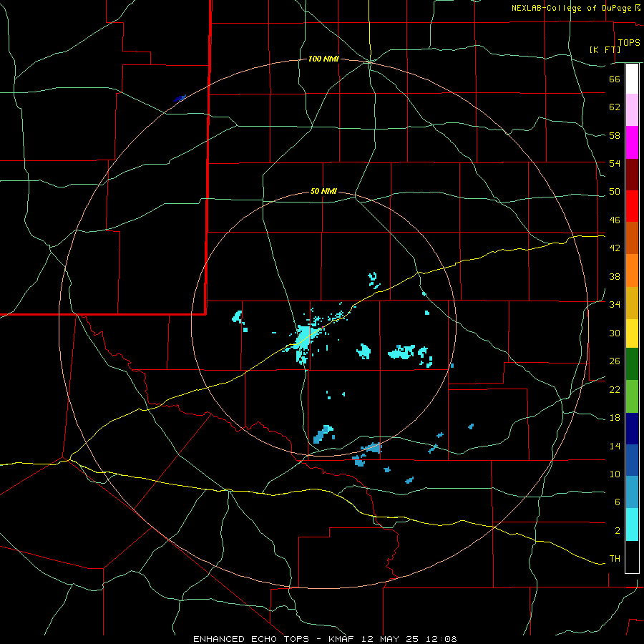The width and height of the screenshot is (644, 644).
Task: Click the "KMAF" station identifier in caption
Action: (342, 639)
